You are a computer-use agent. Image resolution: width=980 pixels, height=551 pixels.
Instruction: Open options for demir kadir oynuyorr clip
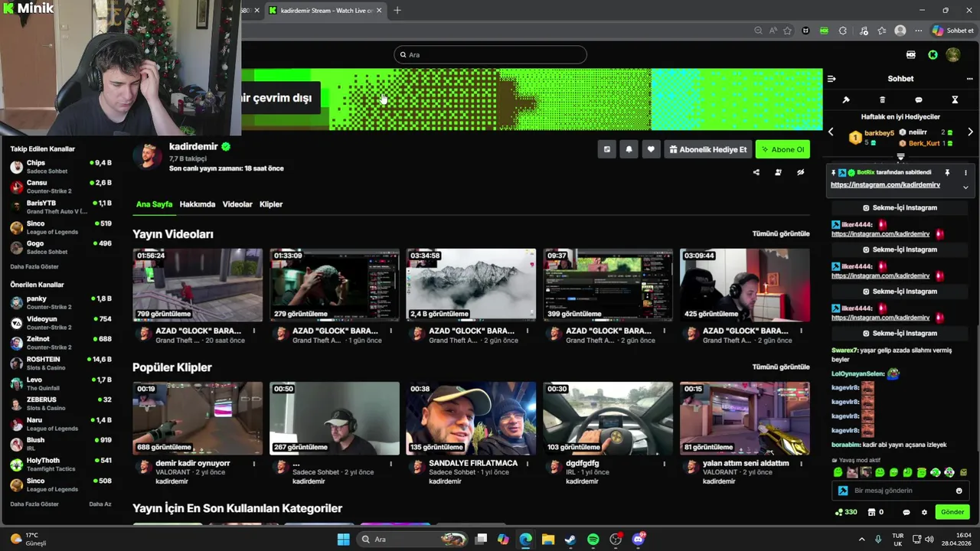[x=254, y=463]
